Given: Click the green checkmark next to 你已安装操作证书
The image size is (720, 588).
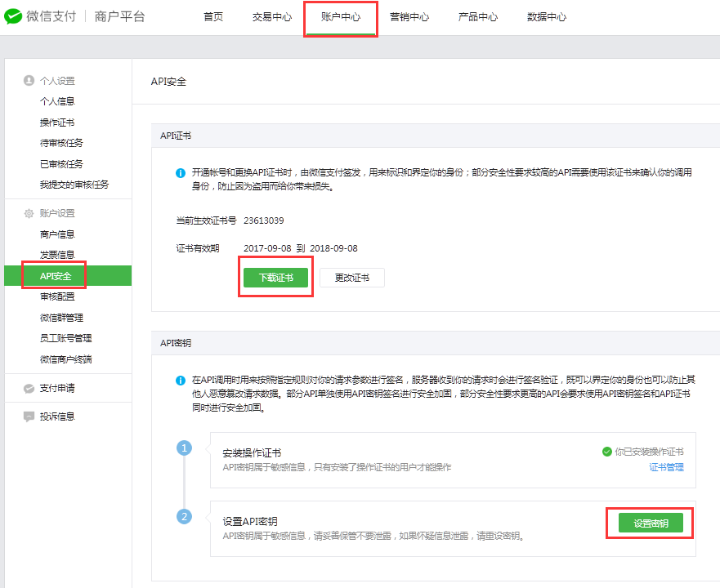Looking at the screenshot, I should point(606,452).
